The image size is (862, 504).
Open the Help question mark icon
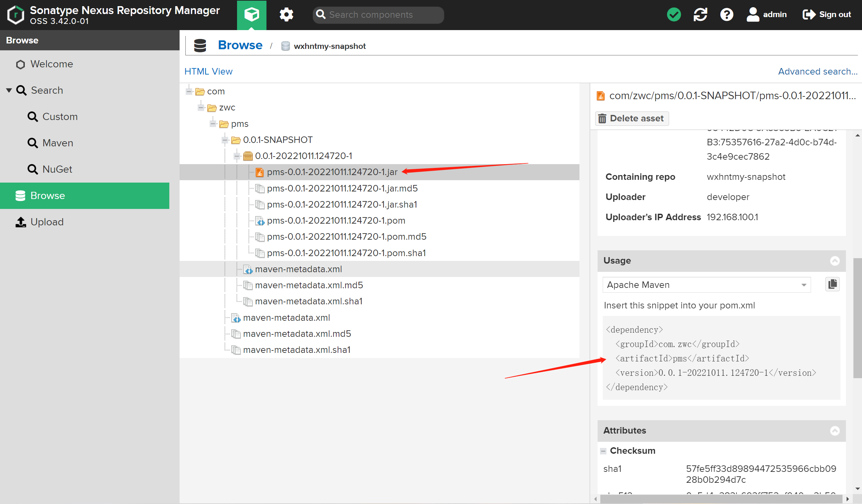(727, 15)
